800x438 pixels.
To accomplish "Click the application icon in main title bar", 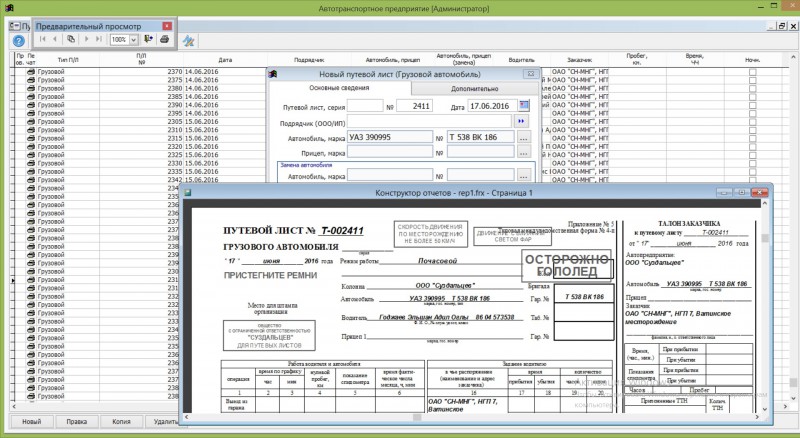I will [9, 8].
